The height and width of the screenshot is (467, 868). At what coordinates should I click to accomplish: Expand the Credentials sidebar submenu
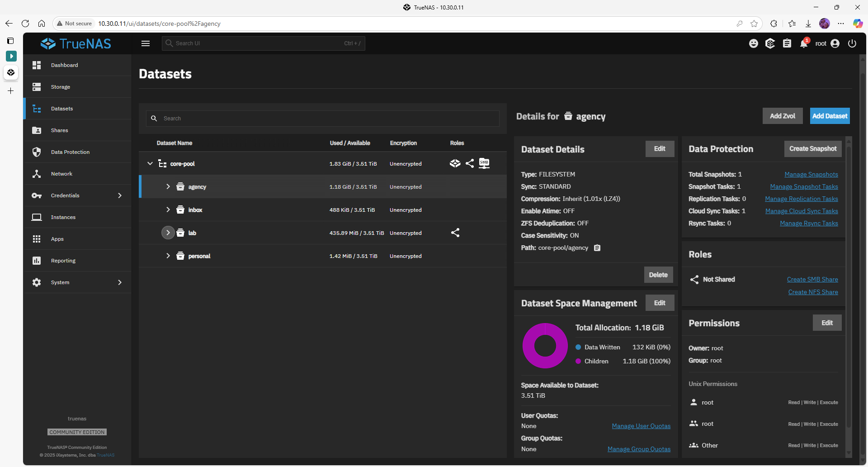(x=120, y=195)
